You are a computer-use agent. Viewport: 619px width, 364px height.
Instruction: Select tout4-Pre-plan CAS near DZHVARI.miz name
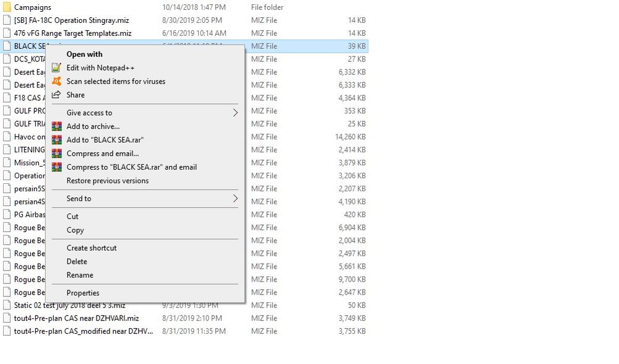[76, 318]
